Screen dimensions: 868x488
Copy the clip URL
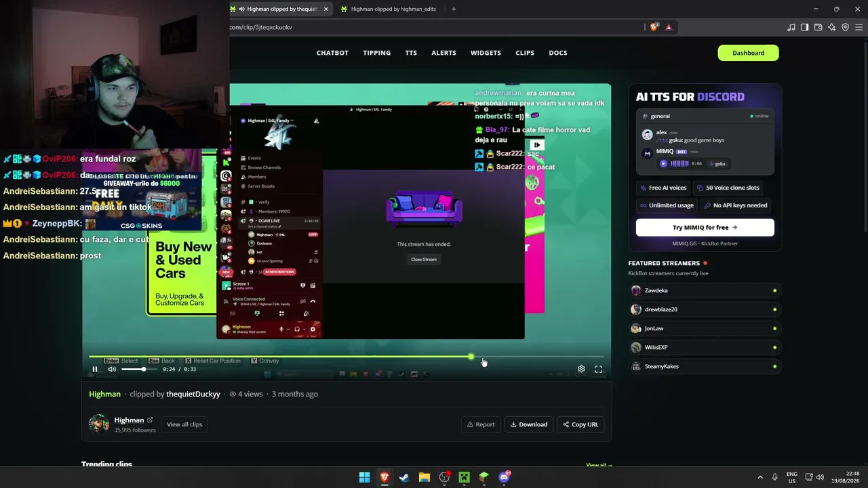tap(580, 424)
